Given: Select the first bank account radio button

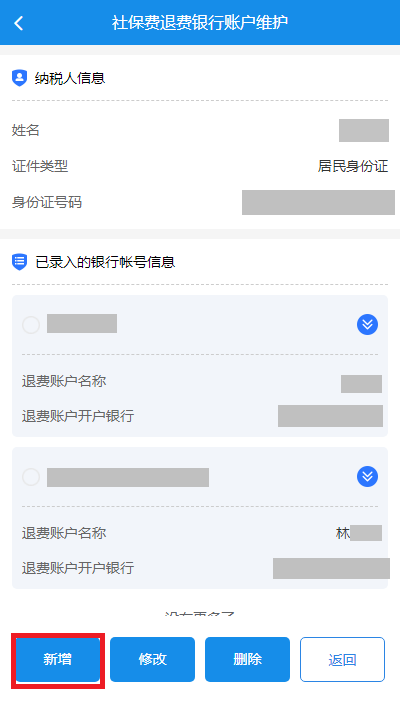Looking at the screenshot, I should [31, 325].
